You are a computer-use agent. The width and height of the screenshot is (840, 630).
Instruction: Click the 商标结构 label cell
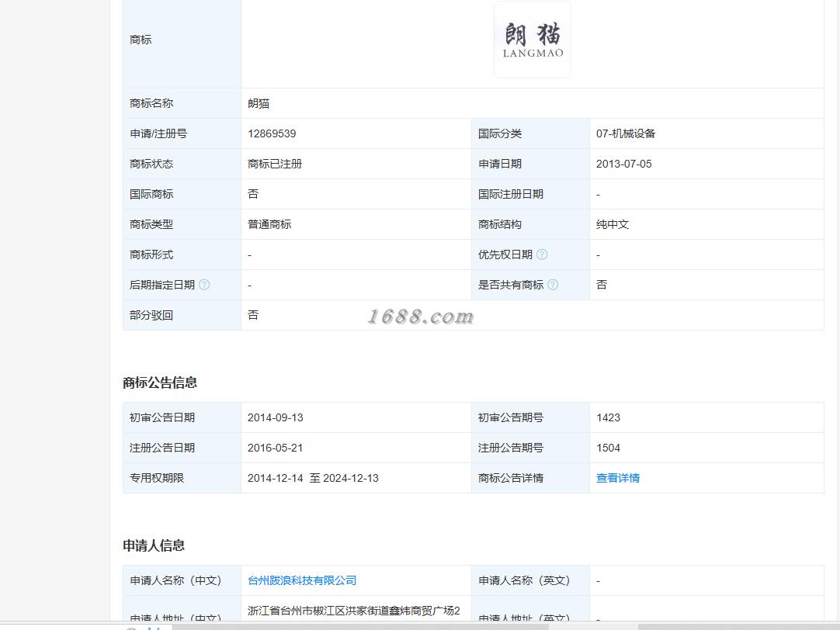tap(530, 224)
